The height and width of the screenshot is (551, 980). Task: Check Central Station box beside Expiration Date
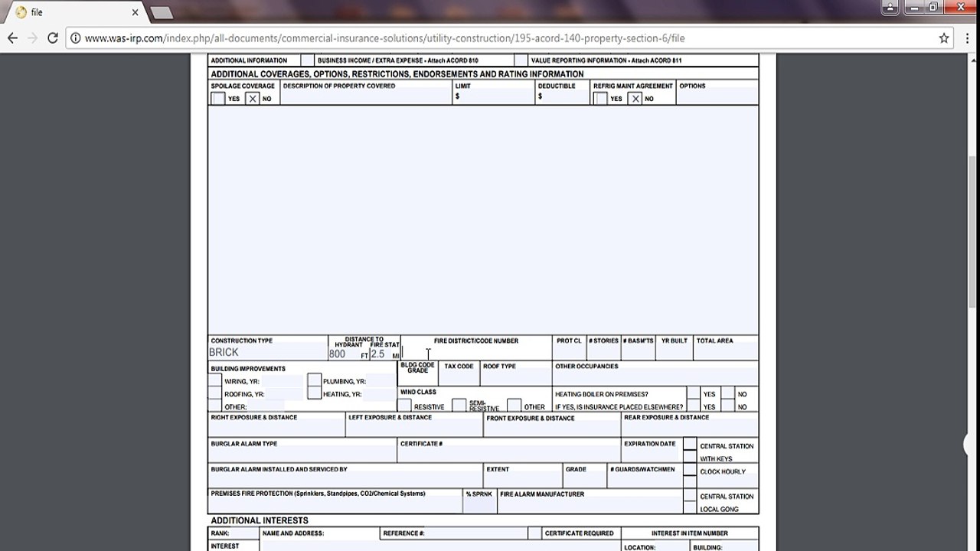(x=690, y=445)
